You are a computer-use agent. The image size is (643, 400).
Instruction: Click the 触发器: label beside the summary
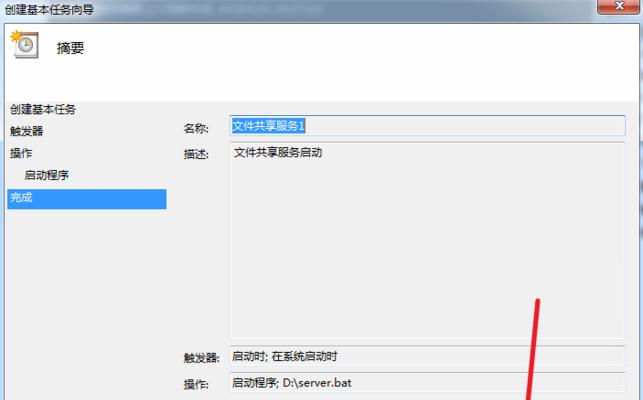coord(201,358)
